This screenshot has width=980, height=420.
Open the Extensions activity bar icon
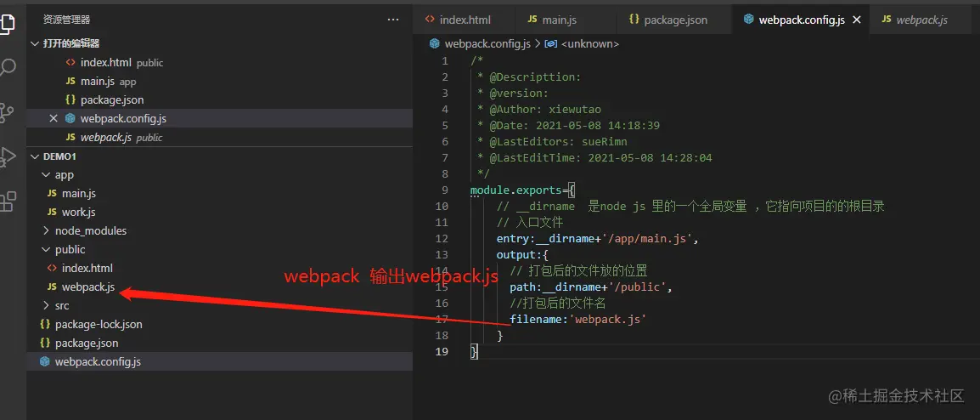click(x=7, y=201)
